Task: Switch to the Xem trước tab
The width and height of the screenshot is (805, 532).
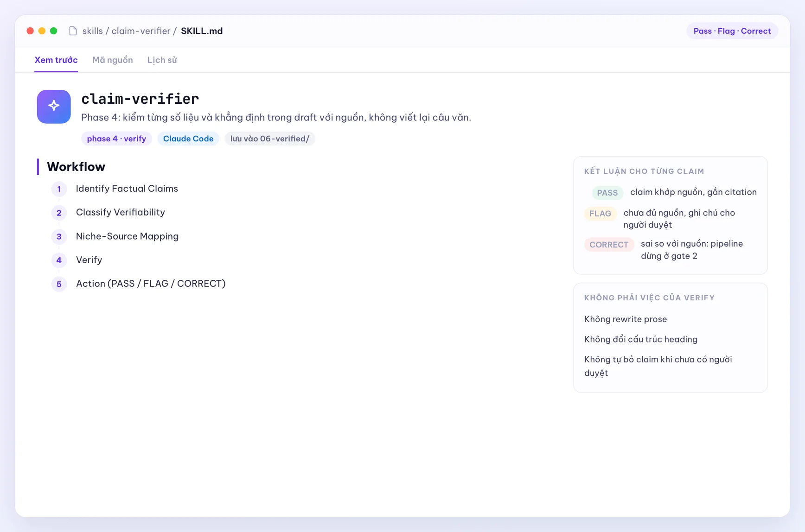Action: coord(56,60)
